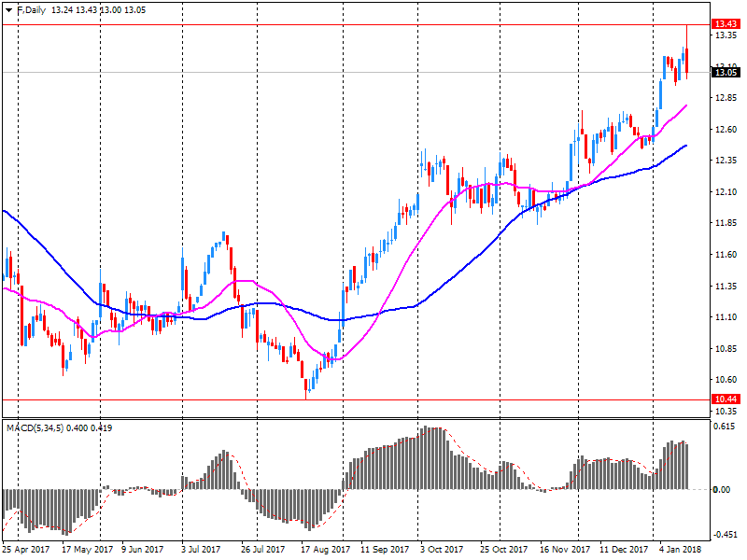Open the triangle dropdown beside F,Daily
The image size is (747, 560).
[x=8, y=9]
